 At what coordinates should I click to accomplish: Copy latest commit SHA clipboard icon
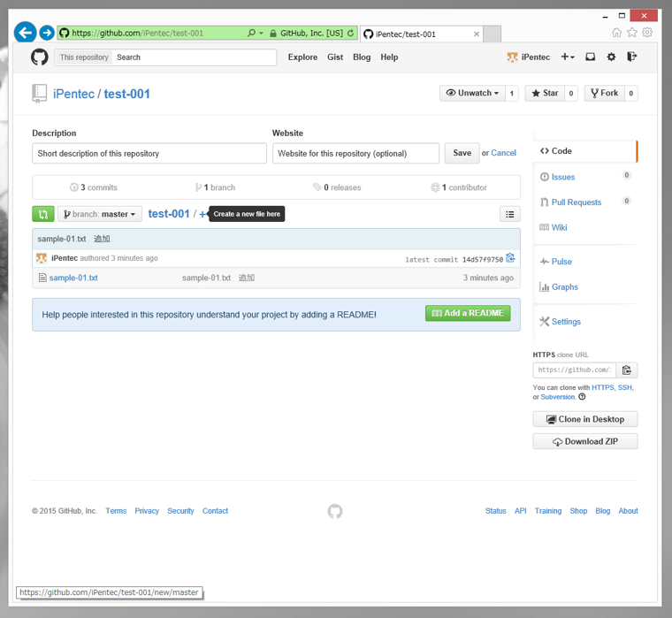510,258
